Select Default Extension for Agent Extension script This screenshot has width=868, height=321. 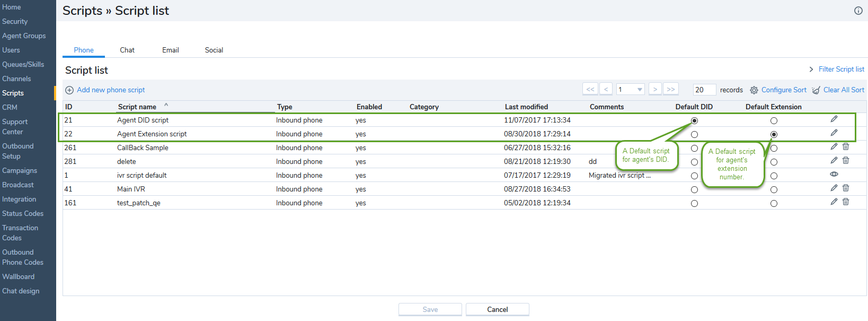(774, 135)
